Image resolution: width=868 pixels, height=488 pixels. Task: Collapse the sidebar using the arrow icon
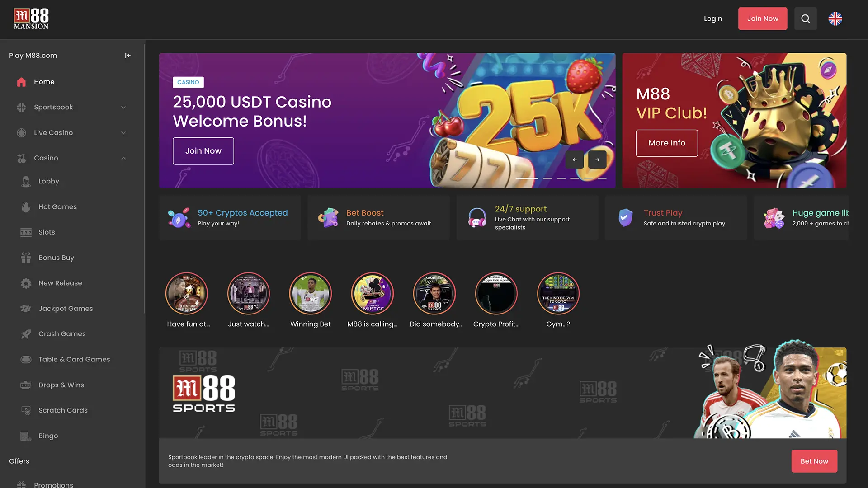[x=128, y=55]
